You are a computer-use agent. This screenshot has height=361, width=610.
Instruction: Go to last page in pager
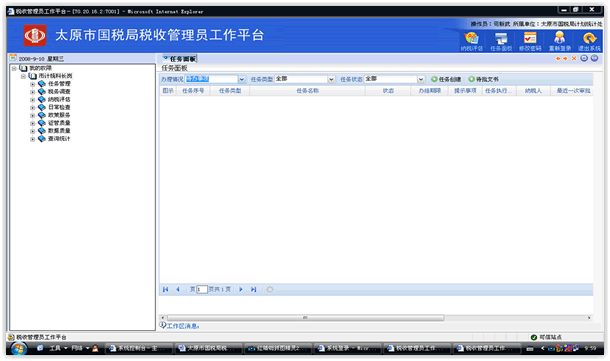[253, 289]
